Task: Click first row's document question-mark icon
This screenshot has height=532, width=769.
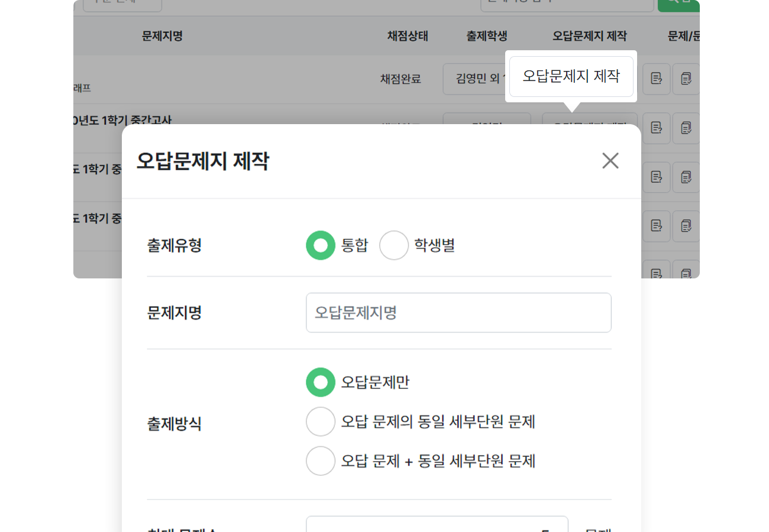Action: coord(656,79)
